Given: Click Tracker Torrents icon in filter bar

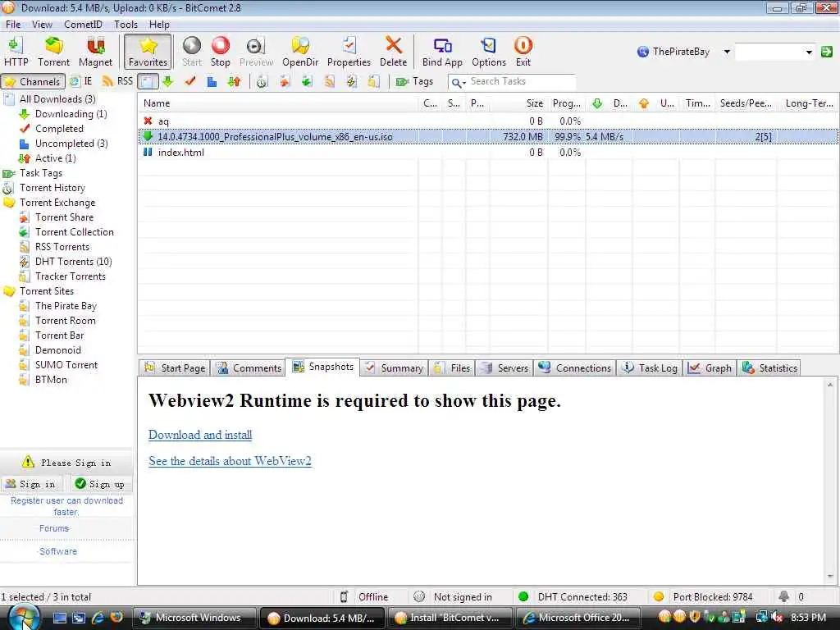Looking at the screenshot, I should click(x=373, y=81).
